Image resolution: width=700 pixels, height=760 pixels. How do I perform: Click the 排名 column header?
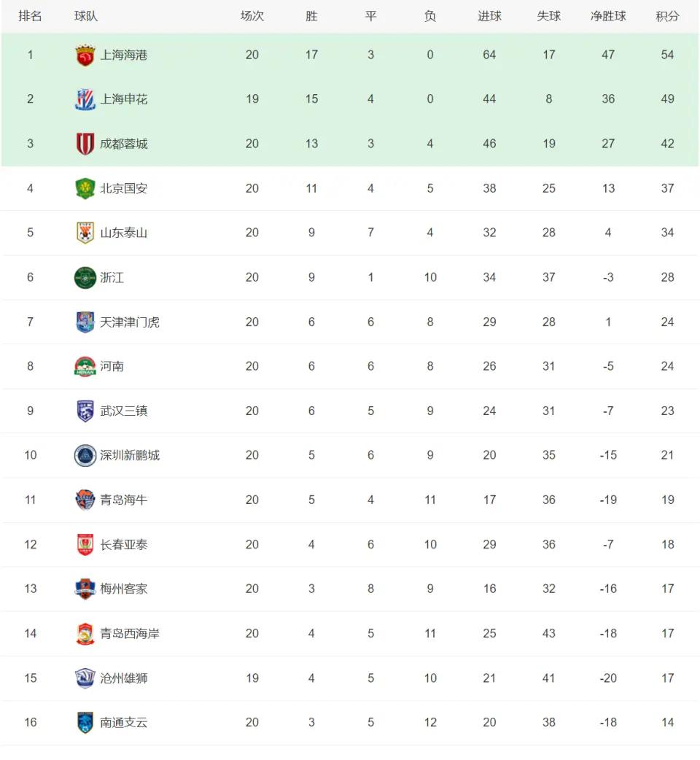pyautogui.click(x=30, y=17)
